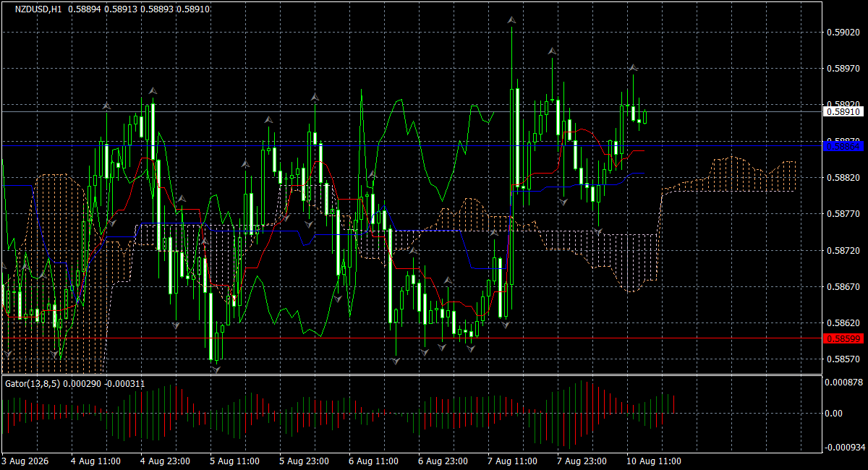The image size is (868, 470).
Task: Click the 0.58720 price axis label
Action: coord(843,250)
